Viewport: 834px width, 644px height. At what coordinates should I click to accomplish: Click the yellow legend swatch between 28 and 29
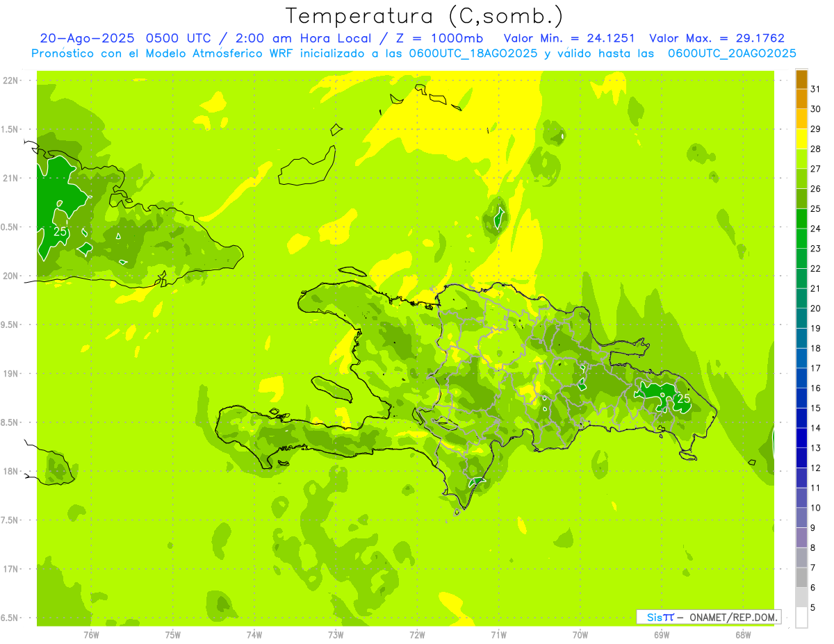coord(801,139)
